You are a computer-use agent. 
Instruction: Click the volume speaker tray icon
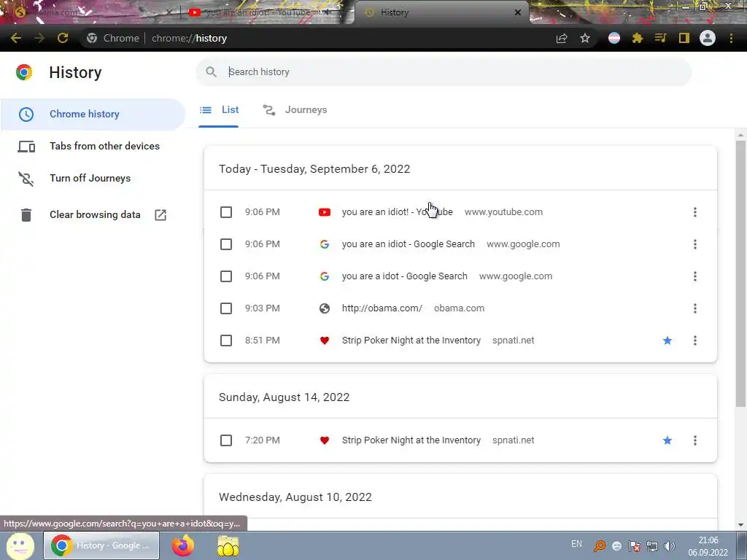(x=670, y=546)
